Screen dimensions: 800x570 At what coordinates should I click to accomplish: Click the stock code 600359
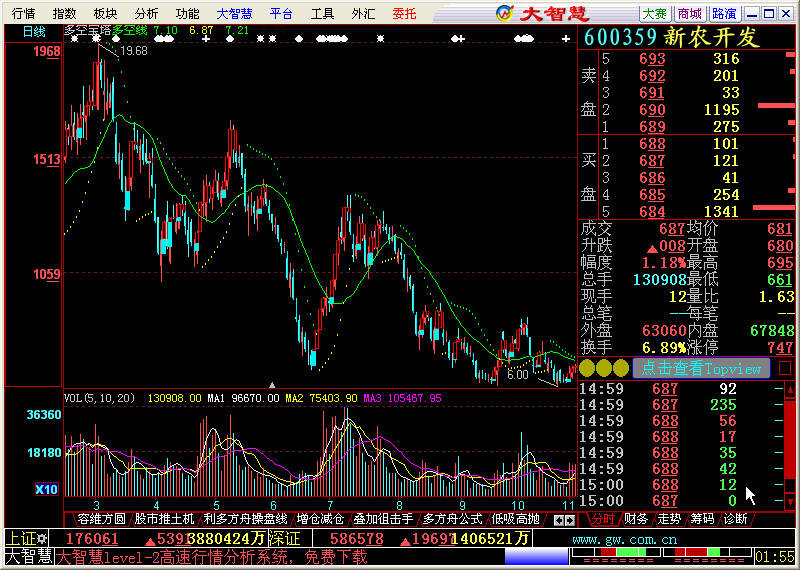pos(620,38)
